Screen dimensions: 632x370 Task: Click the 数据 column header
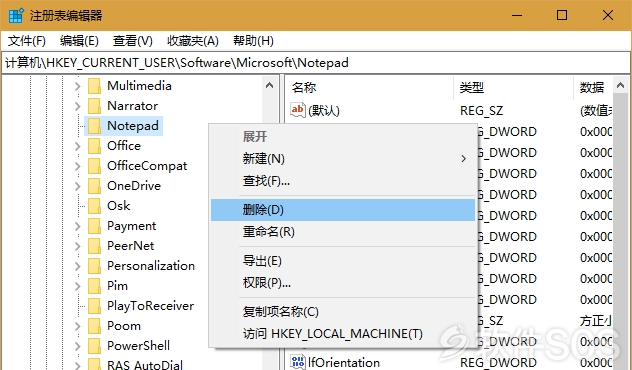click(593, 87)
